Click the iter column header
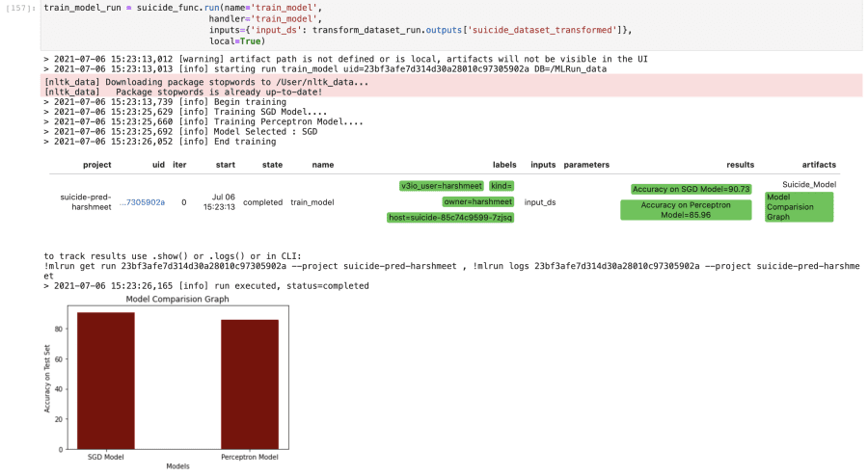Screen dimensions: 868x476 coord(180,165)
